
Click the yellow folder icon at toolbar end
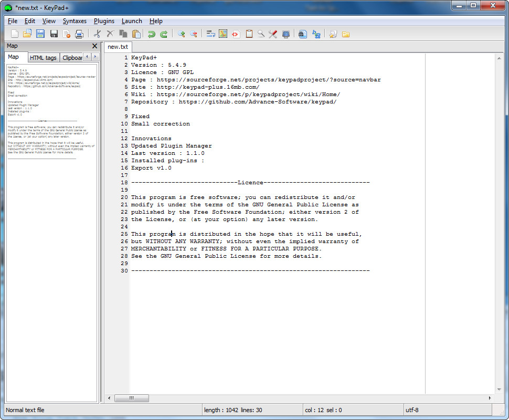click(346, 34)
